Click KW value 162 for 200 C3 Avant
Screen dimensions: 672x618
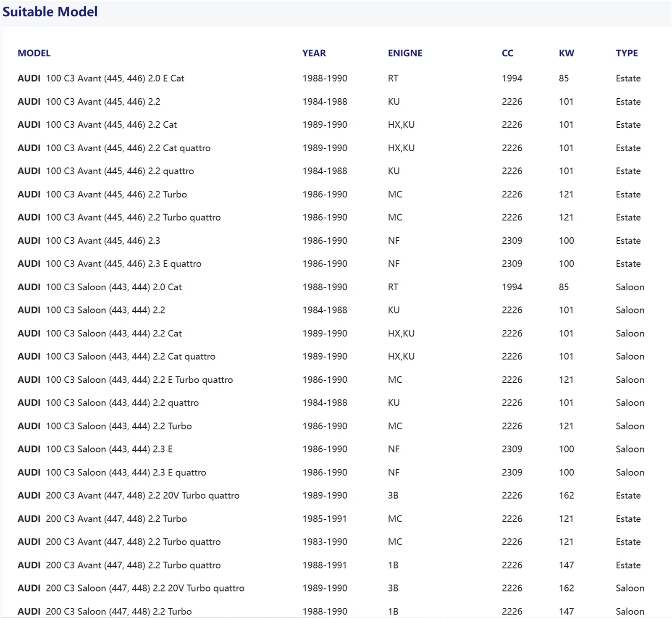point(566,495)
